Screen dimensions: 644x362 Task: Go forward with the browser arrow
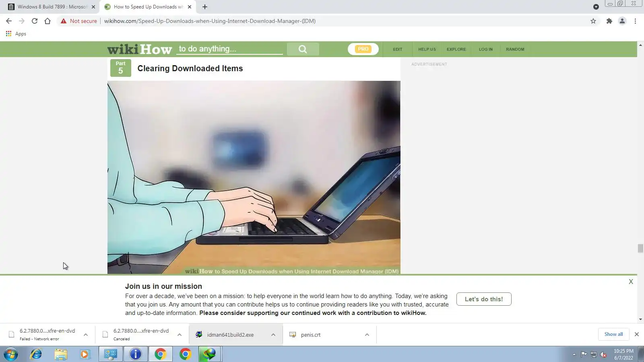[x=22, y=21]
